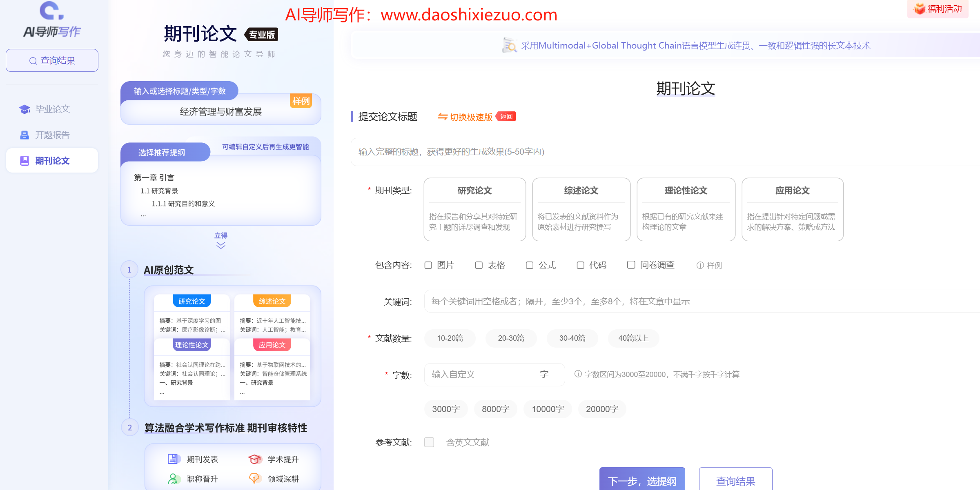Image resolution: width=980 pixels, height=490 pixels.
Task: Select the 40篇以上 literature count option
Action: 633,338
